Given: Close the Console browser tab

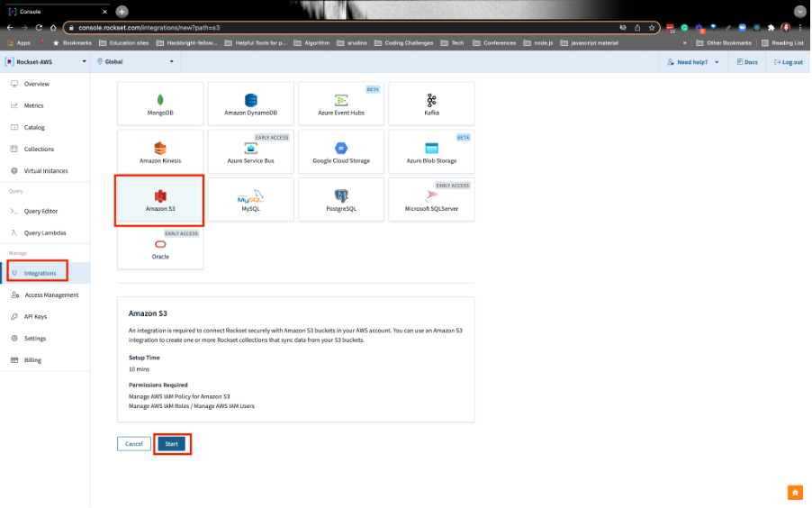Looking at the screenshot, I should 105,12.
